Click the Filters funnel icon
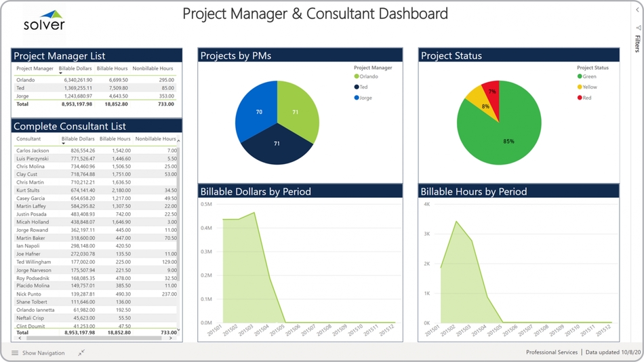 coord(638,28)
